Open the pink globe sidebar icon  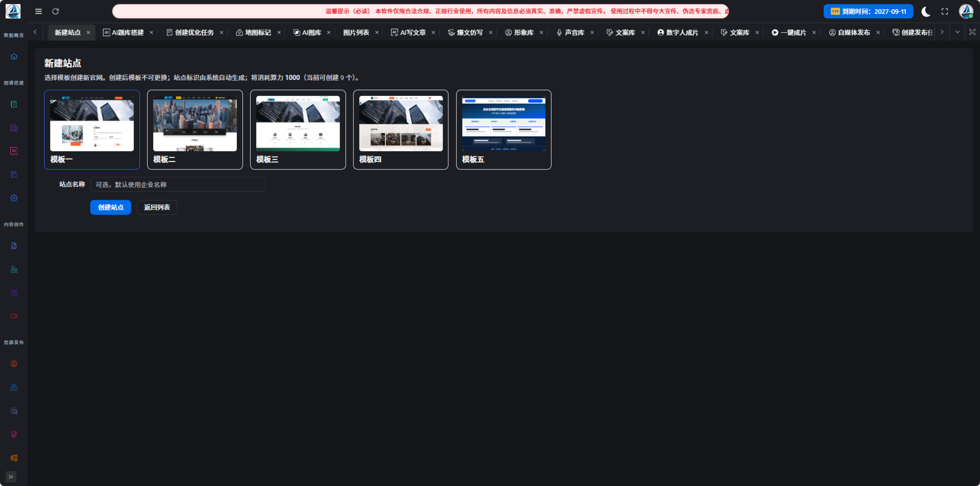tap(14, 434)
